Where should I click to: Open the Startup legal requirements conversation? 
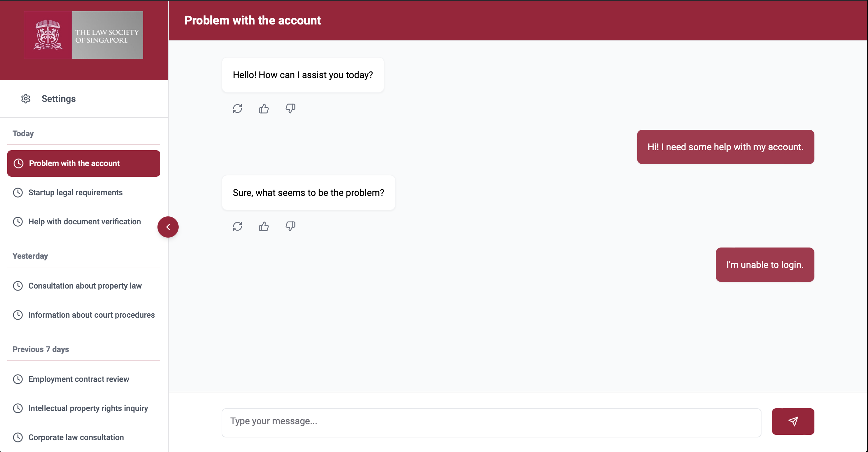pyautogui.click(x=75, y=193)
